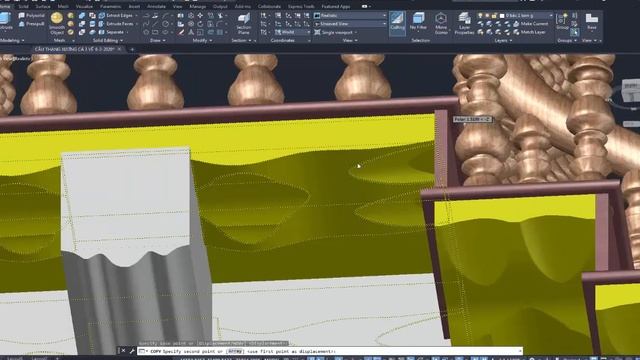Screen dimensions: 640x360
Task: Switch to the Solid ribbon tab
Action: coord(23,7)
